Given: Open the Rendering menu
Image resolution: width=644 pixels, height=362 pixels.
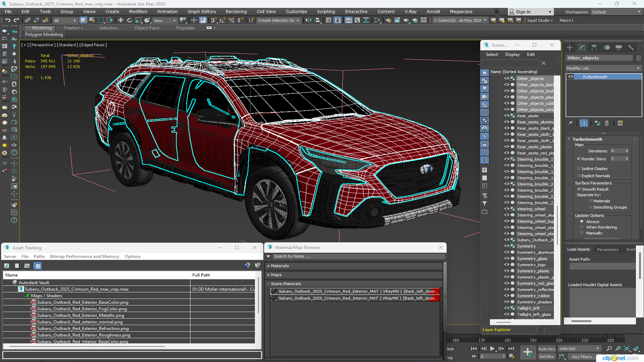Looking at the screenshot, I should 236,12.
